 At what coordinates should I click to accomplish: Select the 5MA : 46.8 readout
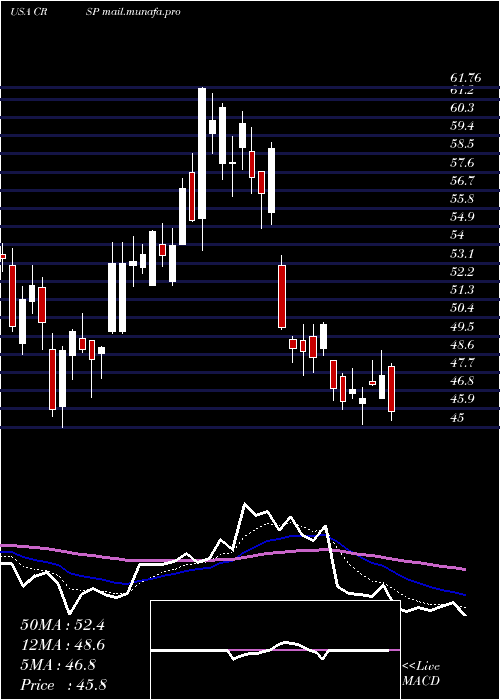(x=58, y=665)
